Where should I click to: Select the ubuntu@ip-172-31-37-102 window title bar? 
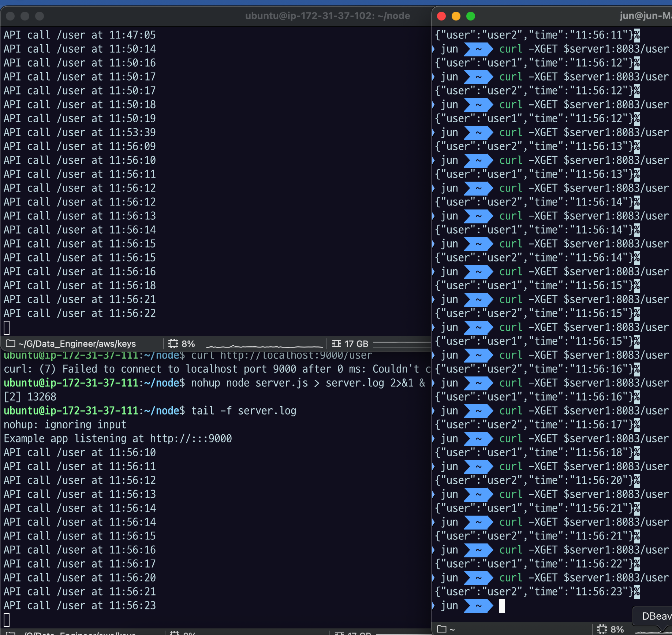[x=328, y=16]
